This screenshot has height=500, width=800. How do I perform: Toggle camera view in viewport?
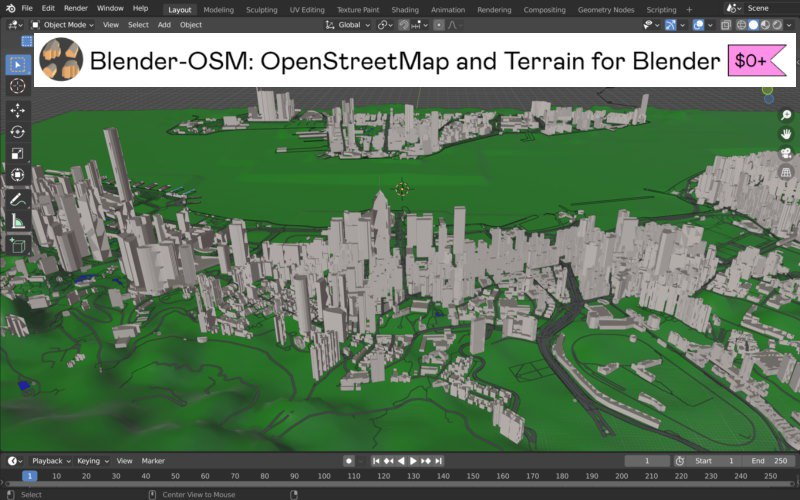pos(786,153)
